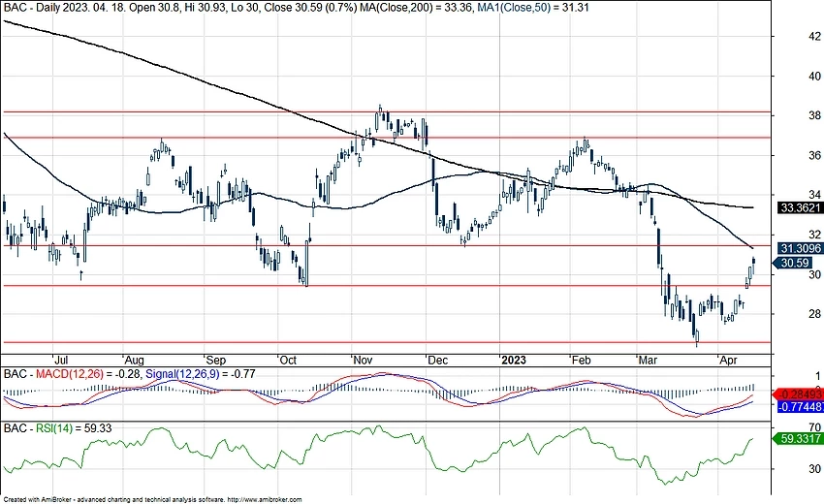This screenshot has height=504, width=824.
Task: Click the Feb month label on time axis
Action: point(581,360)
